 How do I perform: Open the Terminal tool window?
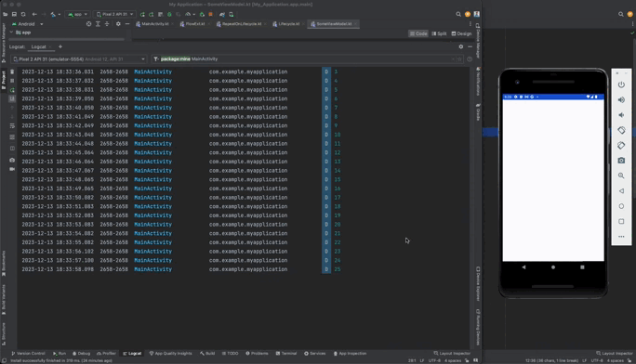(286, 354)
